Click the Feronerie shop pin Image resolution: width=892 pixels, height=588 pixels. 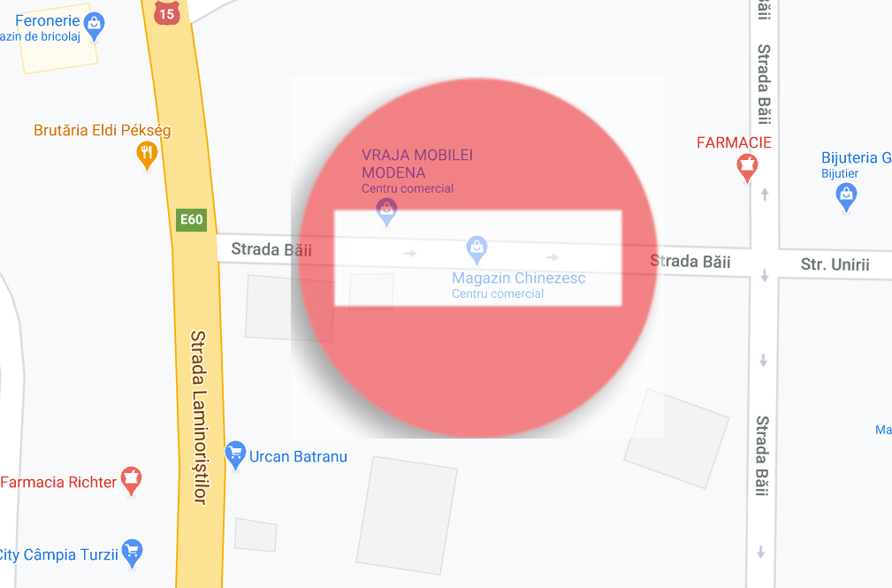94,27
